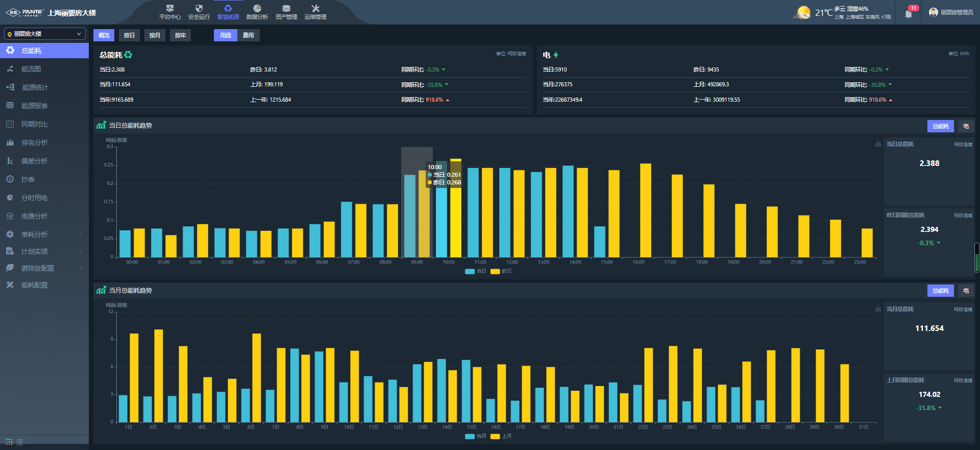
Task: Select the 数据分析 pie chart icon
Action: coord(257,8)
